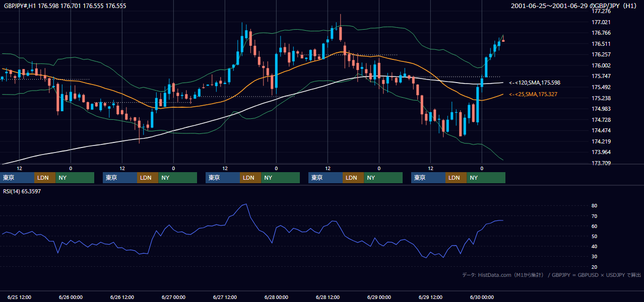Click RSI scale value 30
The width and height of the screenshot is (644, 302).
595,256
